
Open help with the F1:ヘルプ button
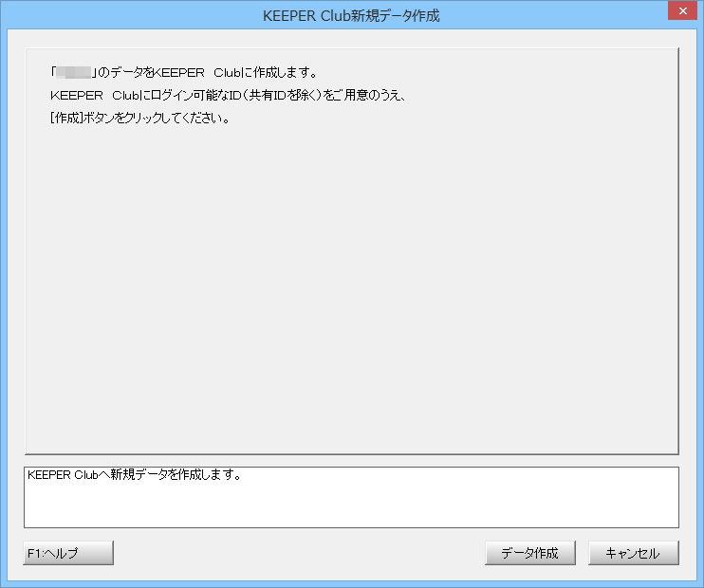pos(68,553)
